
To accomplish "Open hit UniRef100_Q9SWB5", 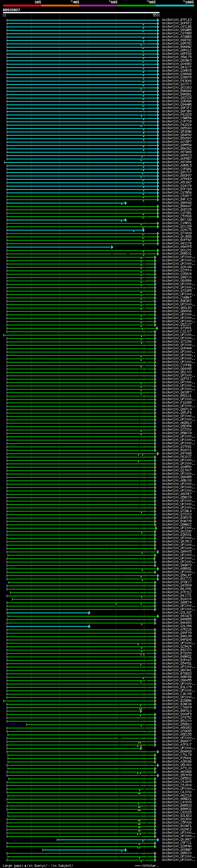I will coord(177,30).
